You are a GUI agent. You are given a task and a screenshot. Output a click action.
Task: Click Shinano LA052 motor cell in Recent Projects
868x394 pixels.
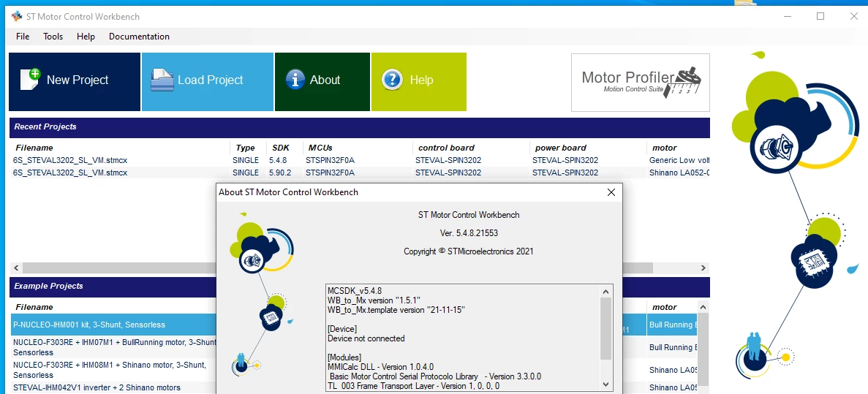tap(679, 173)
